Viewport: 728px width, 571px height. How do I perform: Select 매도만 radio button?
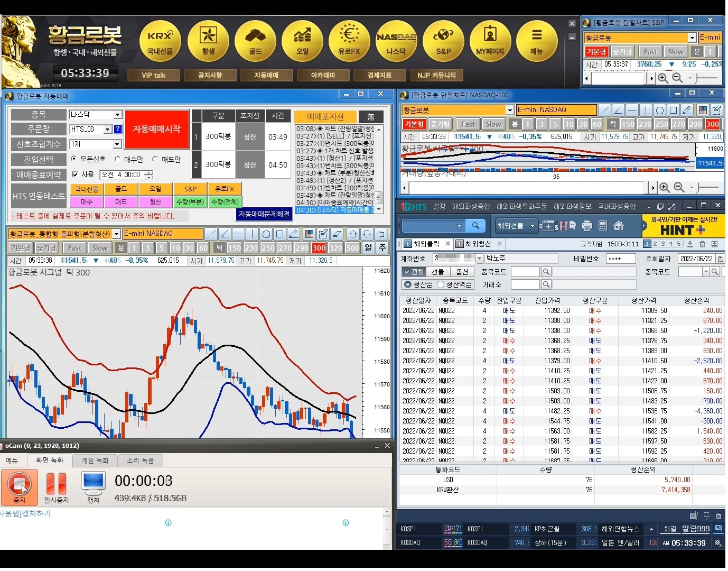[155, 159]
